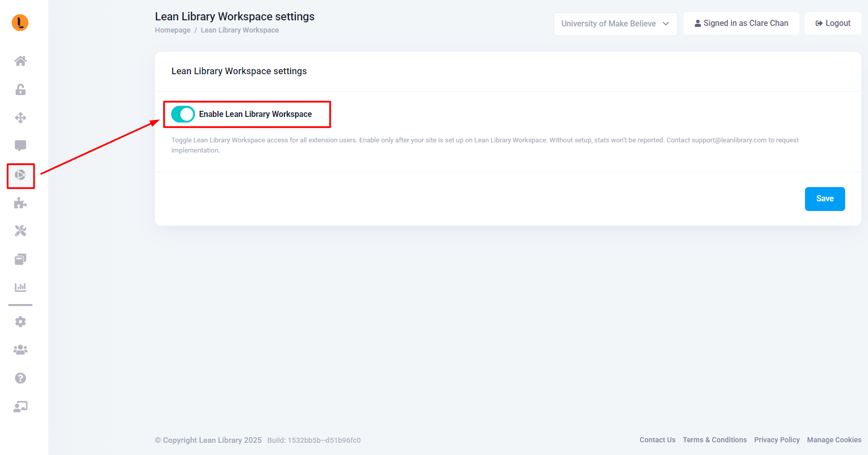Open Contact Us footer link

(x=657, y=440)
